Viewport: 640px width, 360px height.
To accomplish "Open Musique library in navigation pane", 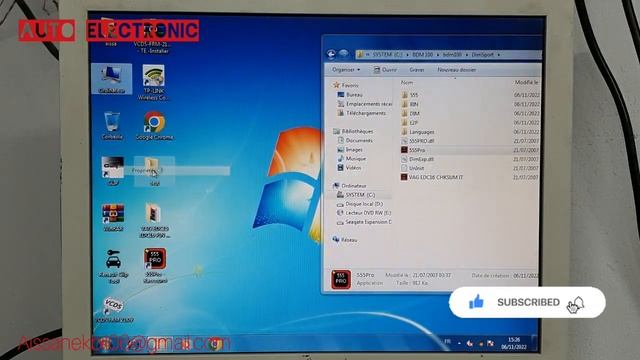I will click(x=351, y=159).
